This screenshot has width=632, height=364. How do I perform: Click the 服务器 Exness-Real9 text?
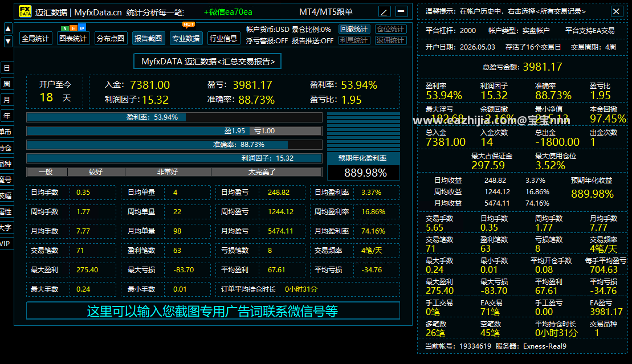[x=531, y=346]
